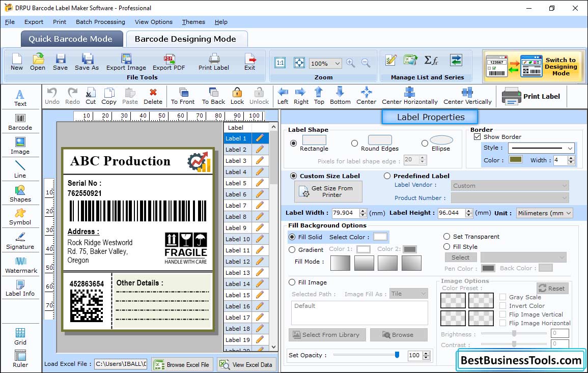
Task: Click the Print Label button with printer
Action: point(531,96)
